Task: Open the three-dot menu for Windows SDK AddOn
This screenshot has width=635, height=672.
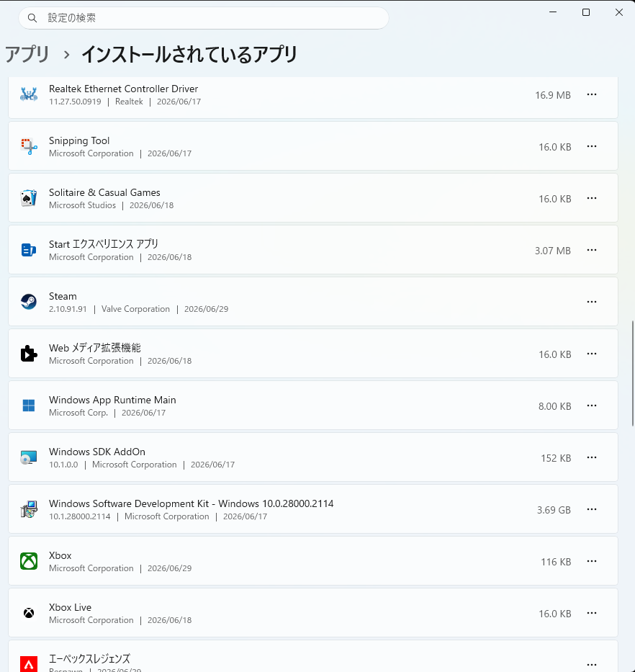Action: tap(592, 457)
